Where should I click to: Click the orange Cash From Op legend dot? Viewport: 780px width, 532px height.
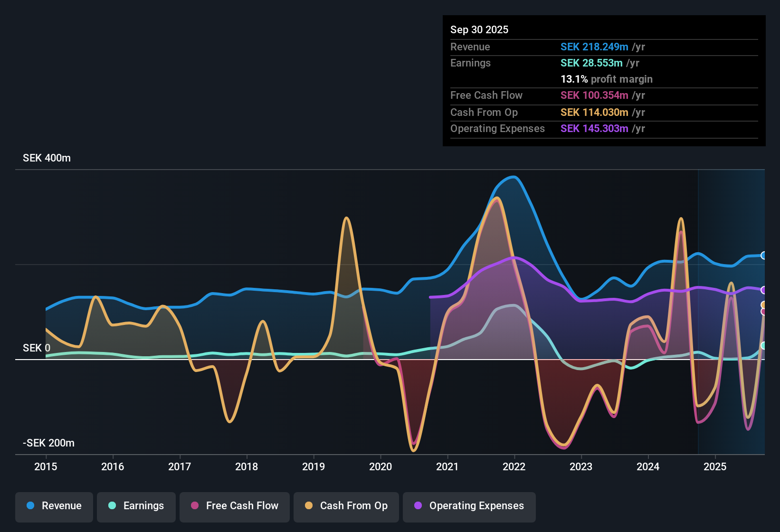(x=309, y=505)
